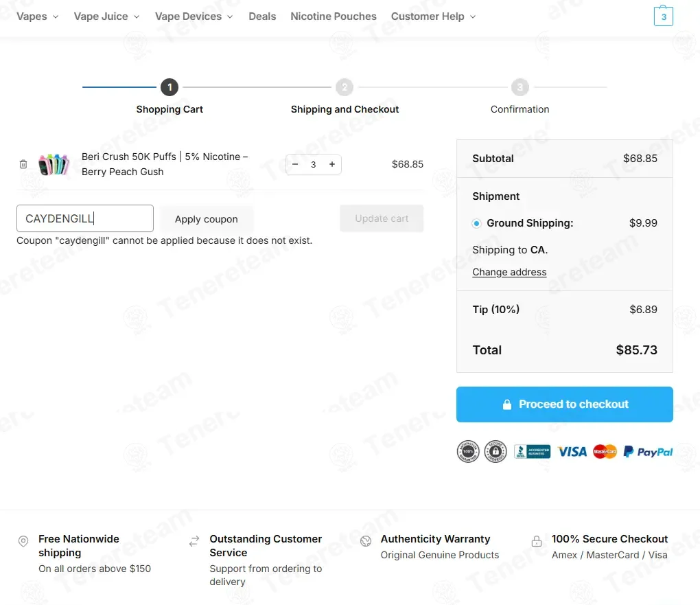Click the quantity field showing 3
This screenshot has width=700, height=605.
(x=314, y=164)
